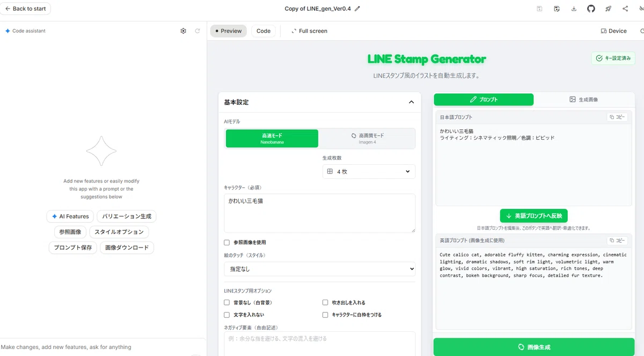
Task: Click the grayed-out save icon in header
Action: [539, 9]
